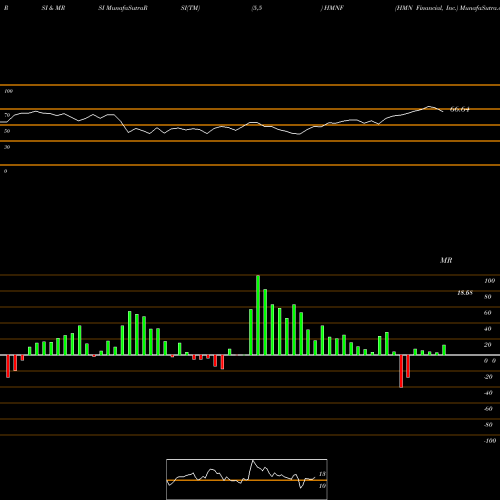Click the MR axis -80 label
Image resolution: width=500 pixels, height=500 pixels.
tap(488, 425)
